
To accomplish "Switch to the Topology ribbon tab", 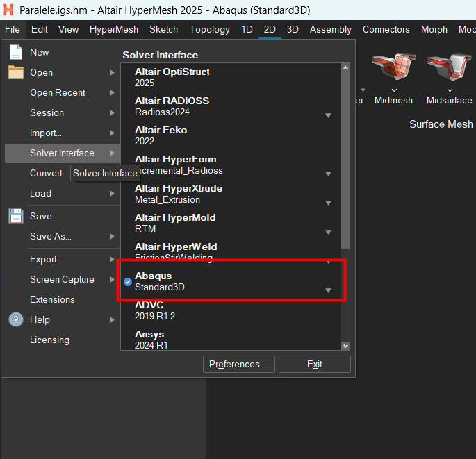I will click(x=209, y=29).
